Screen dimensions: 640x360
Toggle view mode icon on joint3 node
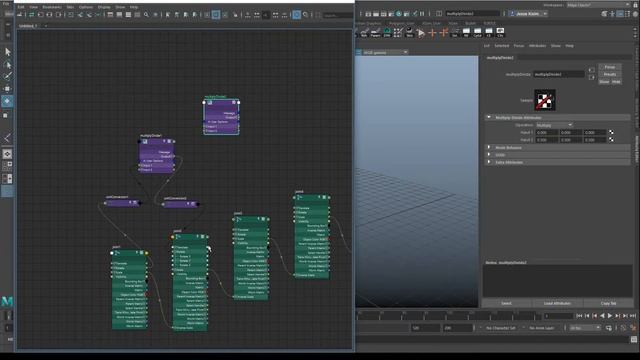[264, 219]
